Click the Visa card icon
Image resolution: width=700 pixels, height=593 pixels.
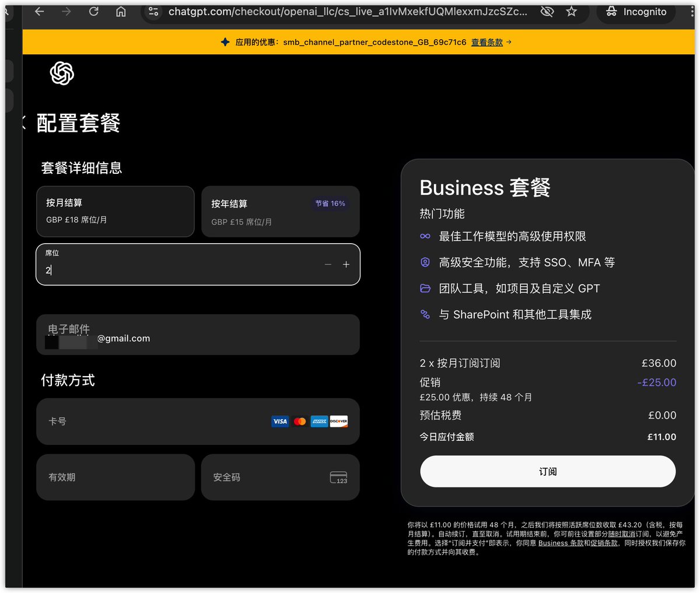point(280,421)
